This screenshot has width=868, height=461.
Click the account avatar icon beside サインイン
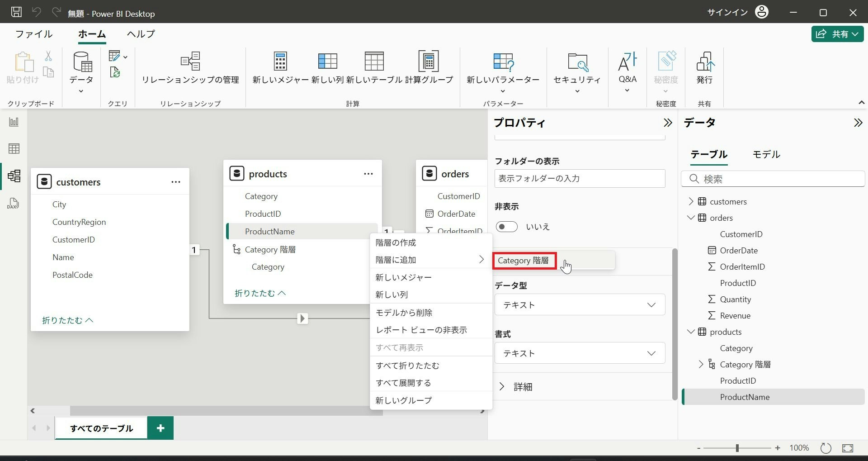pyautogui.click(x=762, y=12)
